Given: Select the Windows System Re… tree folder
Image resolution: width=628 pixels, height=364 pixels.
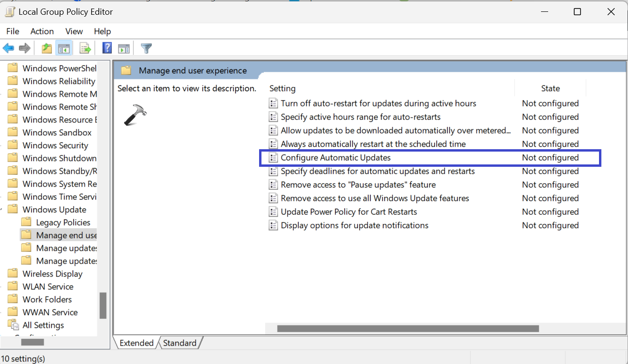Looking at the screenshot, I should 59,184.
